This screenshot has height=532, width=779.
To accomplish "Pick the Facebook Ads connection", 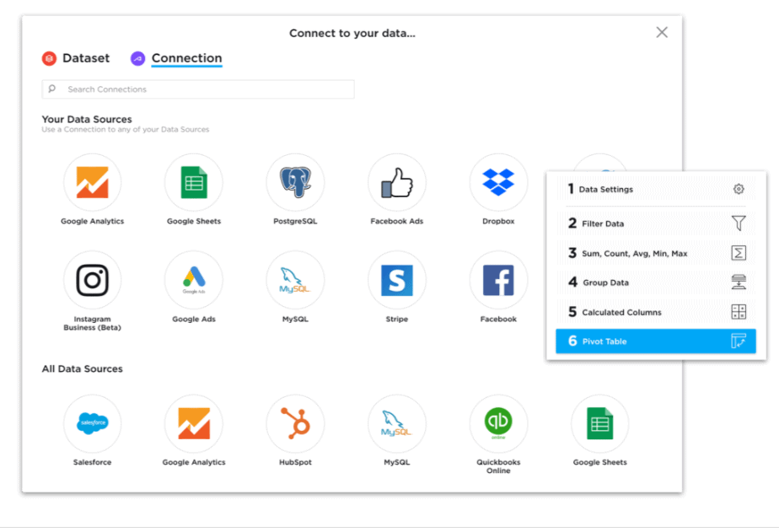I will tap(397, 183).
